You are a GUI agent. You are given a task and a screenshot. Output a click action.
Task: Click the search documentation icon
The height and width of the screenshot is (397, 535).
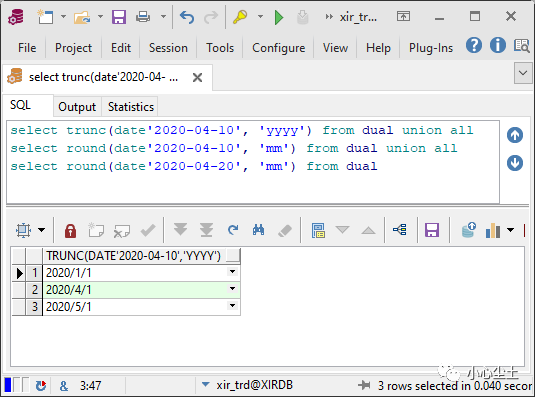[x=522, y=45]
